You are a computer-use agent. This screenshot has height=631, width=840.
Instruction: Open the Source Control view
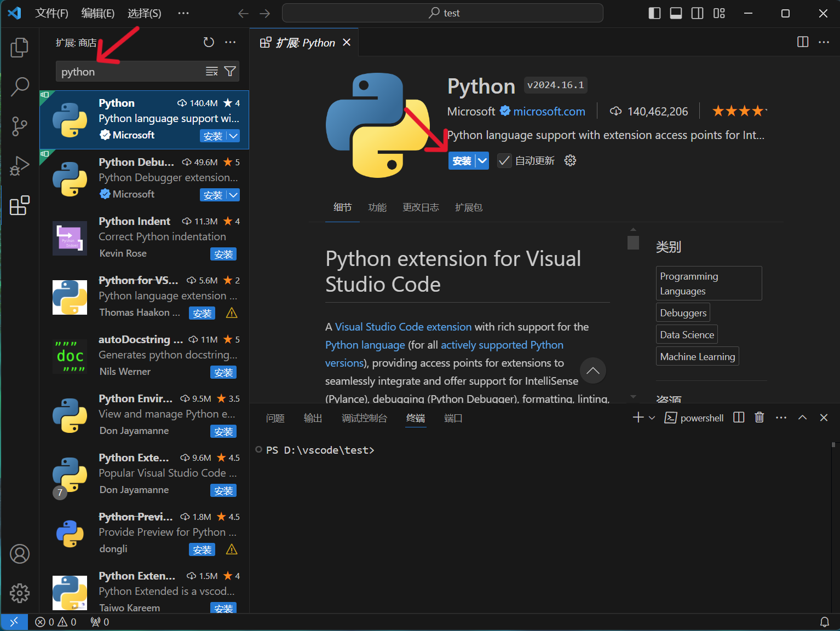20,126
